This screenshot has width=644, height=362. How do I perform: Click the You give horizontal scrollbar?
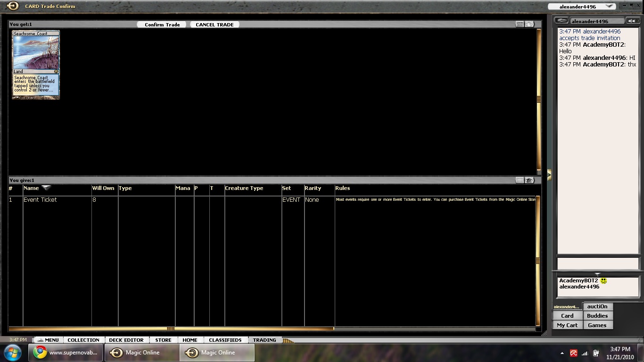[x=171, y=329]
